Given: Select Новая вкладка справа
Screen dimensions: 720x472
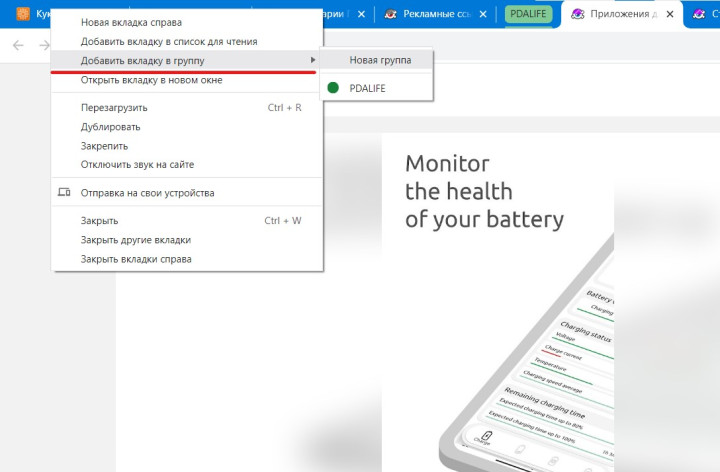Looking at the screenshot, I should [x=131, y=23].
